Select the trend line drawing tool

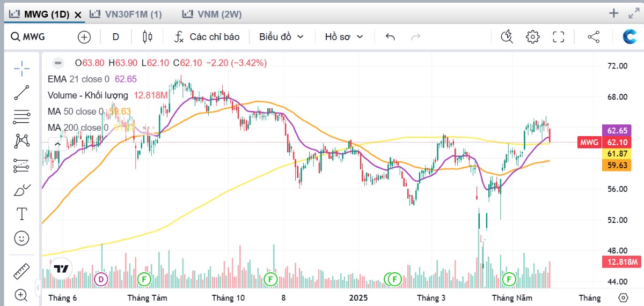click(x=21, y=93)
